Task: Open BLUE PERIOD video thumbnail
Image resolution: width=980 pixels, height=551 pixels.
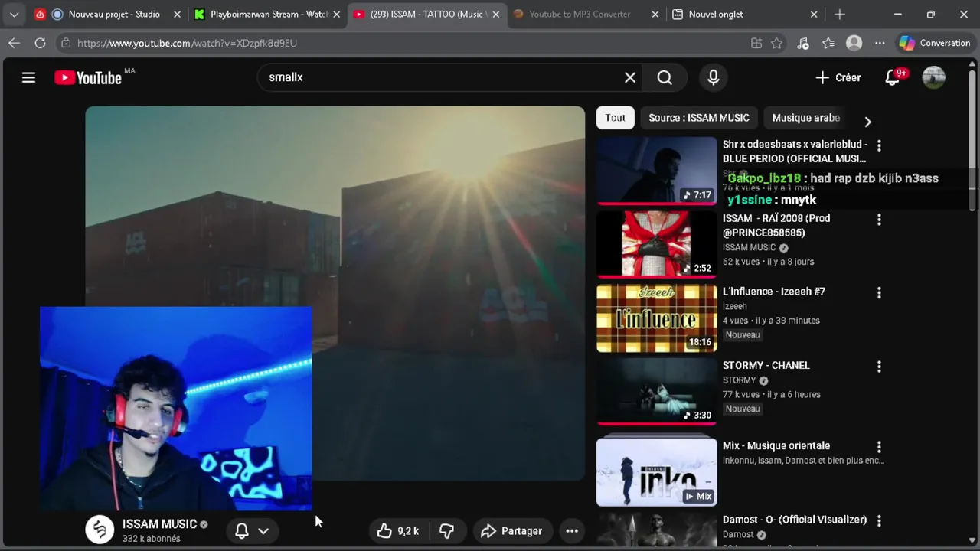Action: tap(657, 171)
